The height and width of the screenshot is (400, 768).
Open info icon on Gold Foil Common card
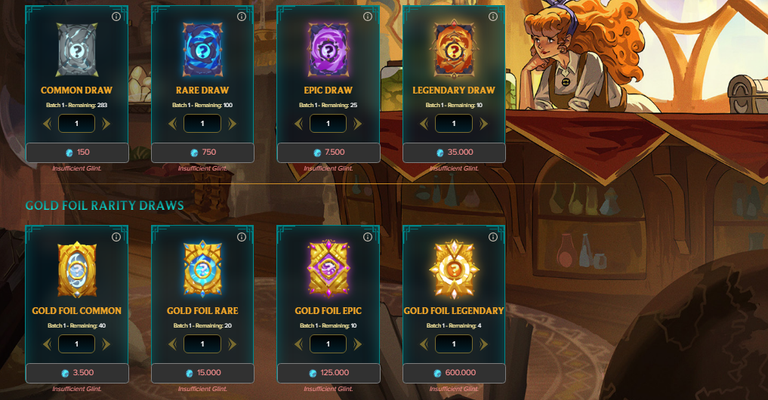coord(116,237)
